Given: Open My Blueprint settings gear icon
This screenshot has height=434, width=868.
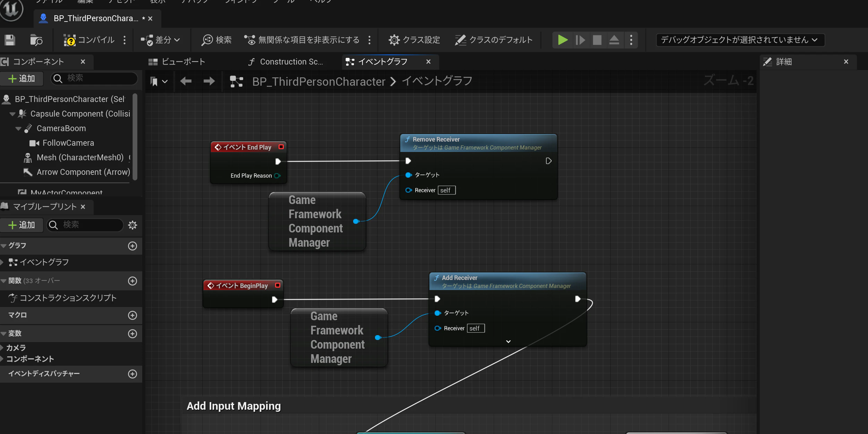Looking at the screenshot, I should (133, 225).
